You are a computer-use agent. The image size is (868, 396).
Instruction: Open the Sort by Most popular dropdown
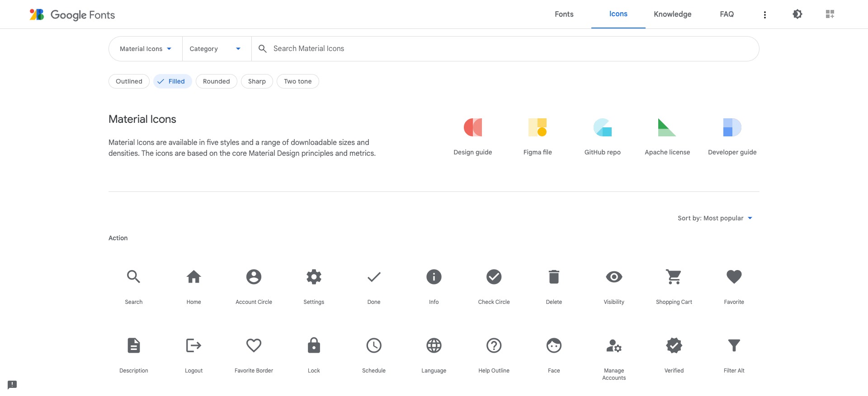pyautogui.click(x=715, y=218)
